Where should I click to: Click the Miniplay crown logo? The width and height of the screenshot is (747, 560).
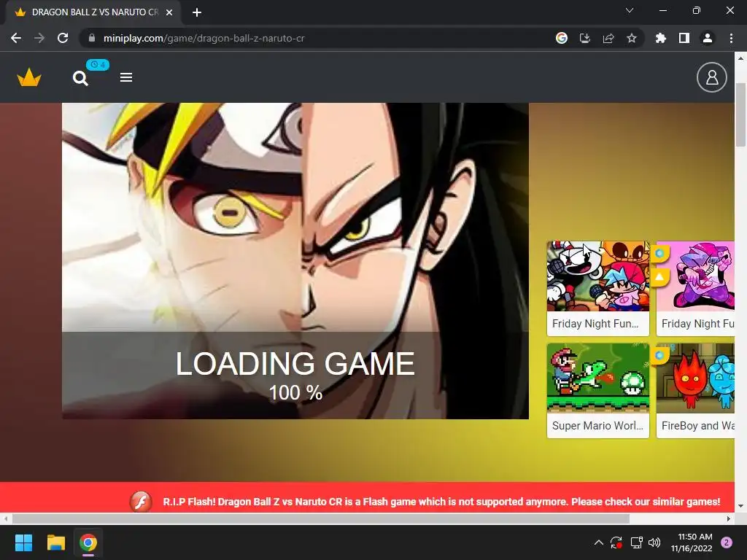pyautogui.click(x=29, y=77)
